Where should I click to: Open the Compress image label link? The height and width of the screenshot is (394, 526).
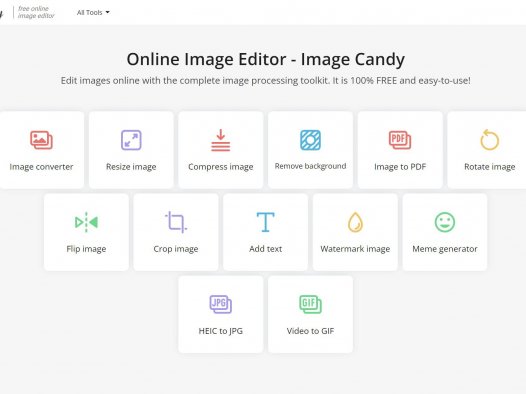(220, 167)
